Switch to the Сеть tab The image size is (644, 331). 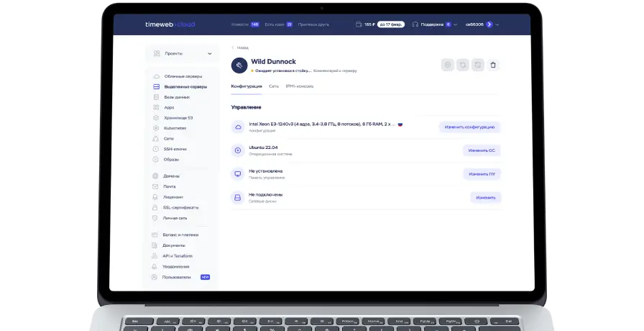point(274,86)
